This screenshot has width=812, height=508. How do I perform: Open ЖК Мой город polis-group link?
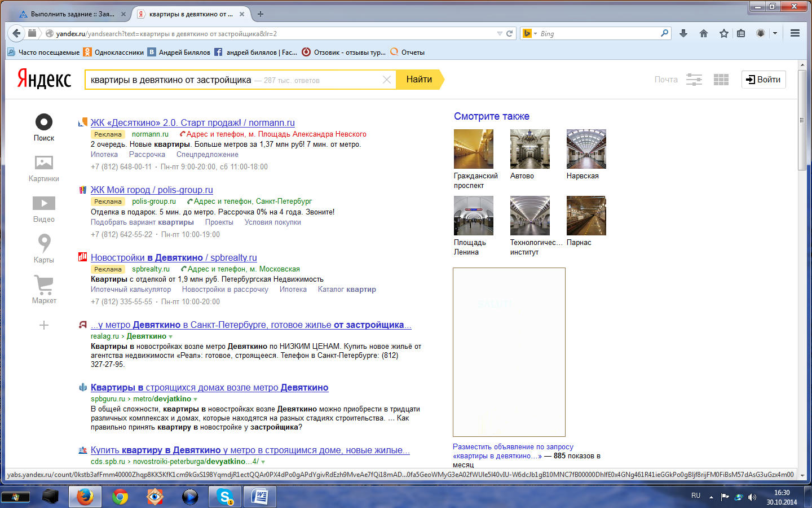tap(152, 190)
